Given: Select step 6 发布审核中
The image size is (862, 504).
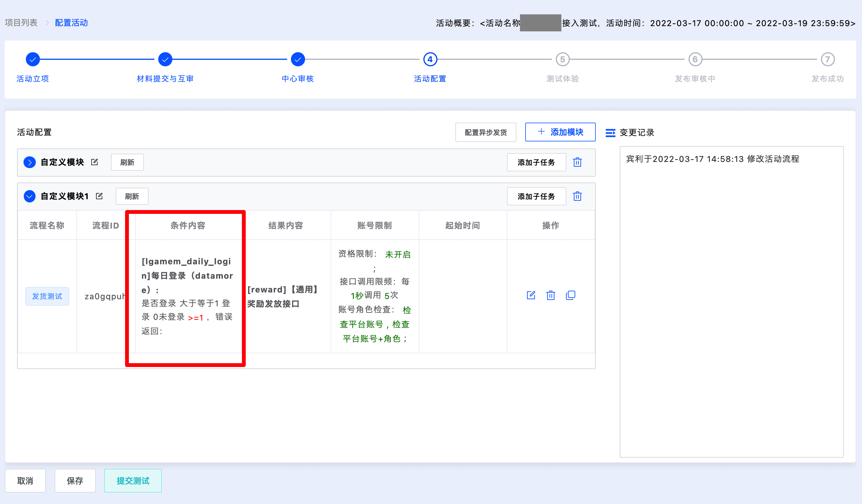Looking at the screenshot, I should [x=695, y=60].
